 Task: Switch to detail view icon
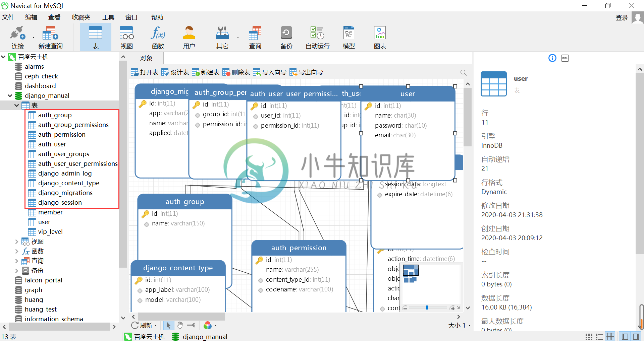pyautogui.click(x=599, y=337)
